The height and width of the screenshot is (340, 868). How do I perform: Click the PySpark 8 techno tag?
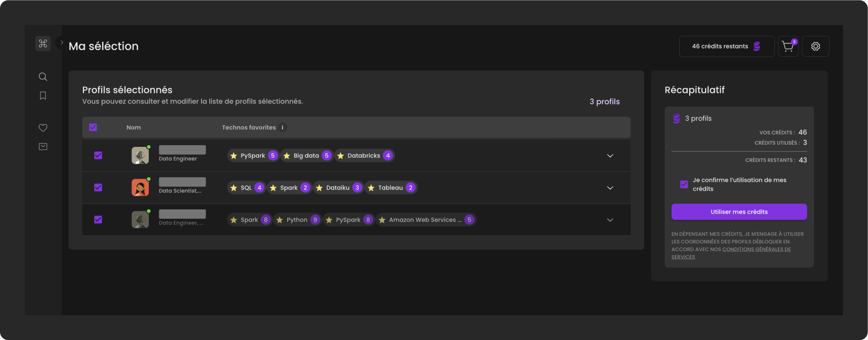point(348,220)
